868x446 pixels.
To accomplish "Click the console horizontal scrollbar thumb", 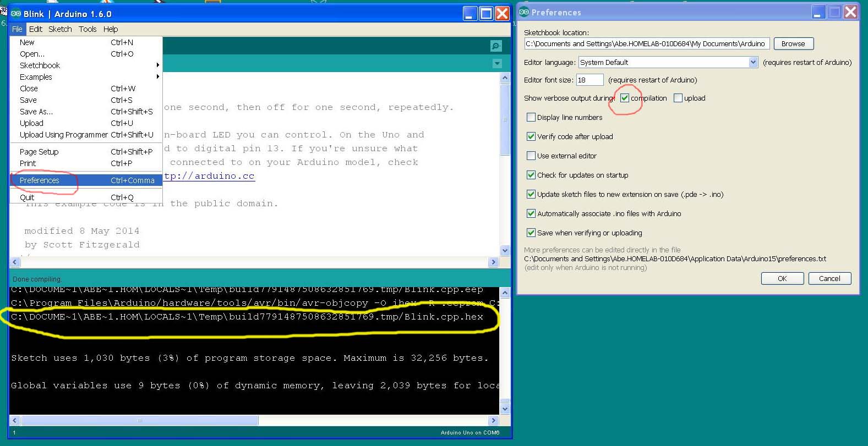I will point(139,420).
